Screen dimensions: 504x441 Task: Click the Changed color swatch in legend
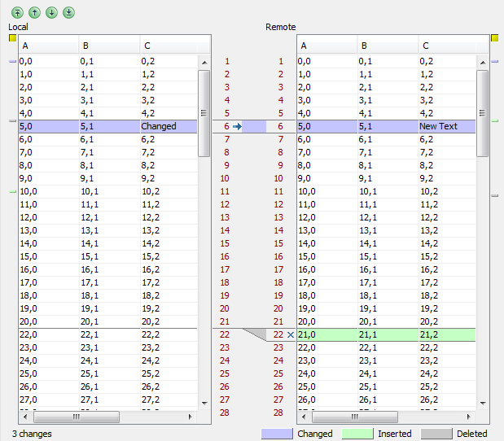[276, 434]
